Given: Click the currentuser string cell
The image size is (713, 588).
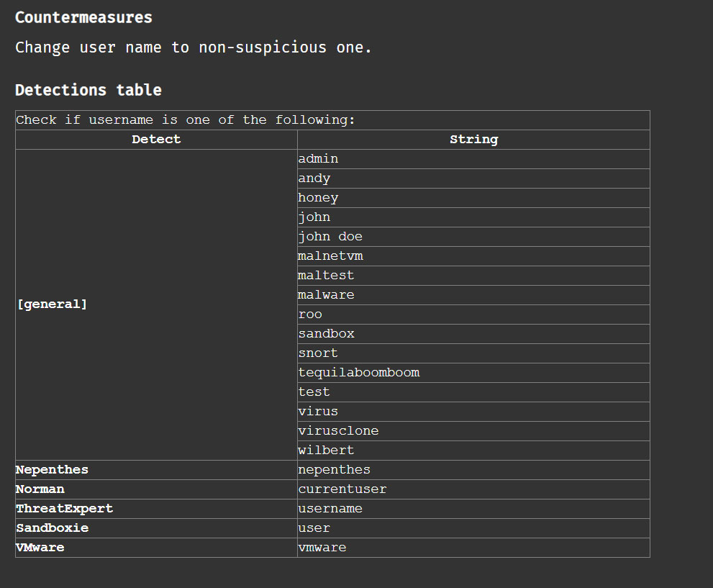Looking at the screenshot, I should pyautogui.click(x=473, y=489).
